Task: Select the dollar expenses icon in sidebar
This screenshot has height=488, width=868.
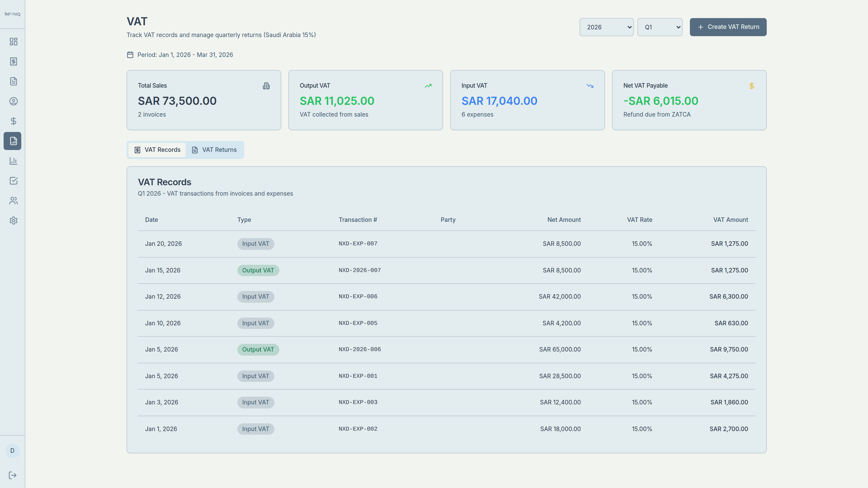Action: (x=14, y=121)
